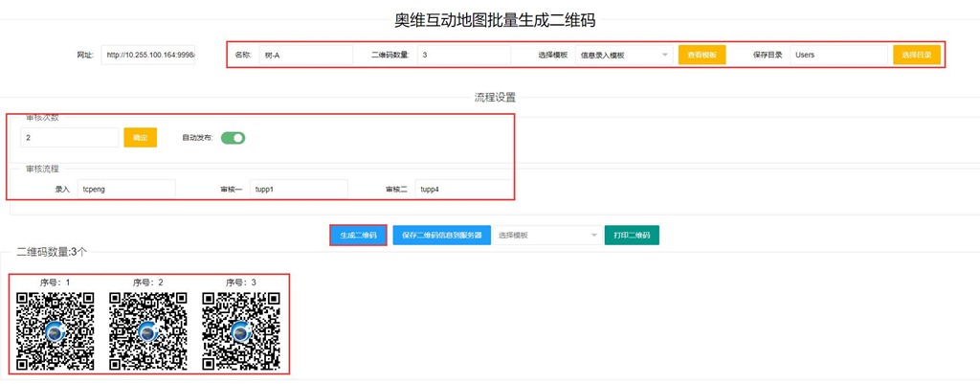Expand the 选择模板 dropdown beside print button
This screenshot has width=980, height=384.
click(546, 236)
